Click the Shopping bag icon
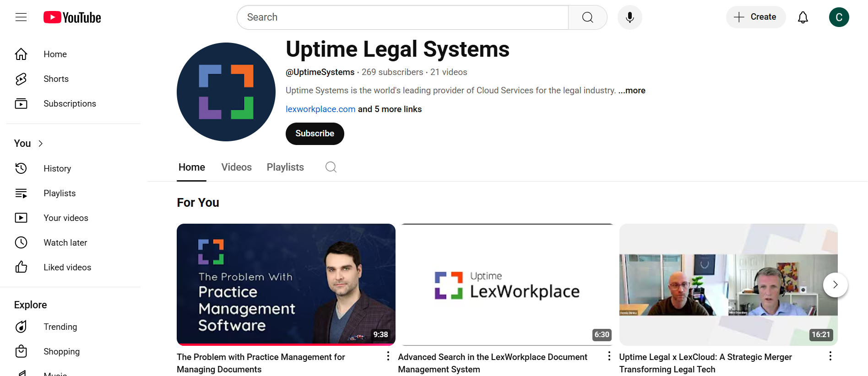This screenshot has width=868, height=376. [21, 351]
